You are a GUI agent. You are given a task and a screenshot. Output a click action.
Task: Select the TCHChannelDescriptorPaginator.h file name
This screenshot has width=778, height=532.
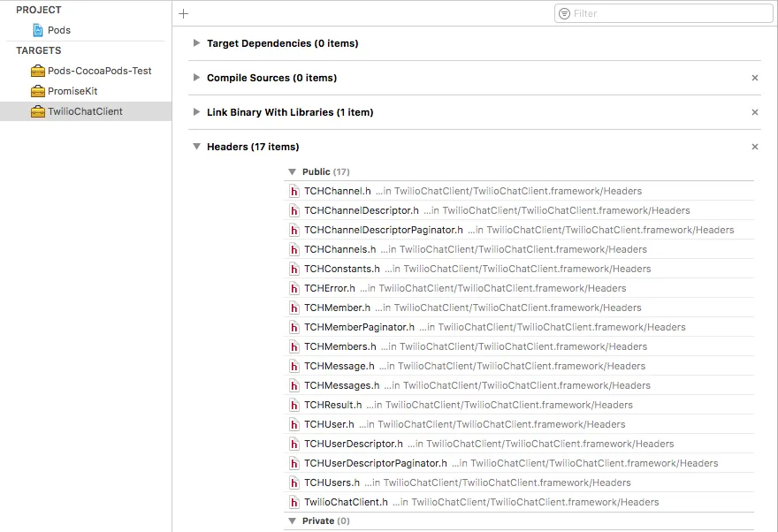[x=384, y=230]
